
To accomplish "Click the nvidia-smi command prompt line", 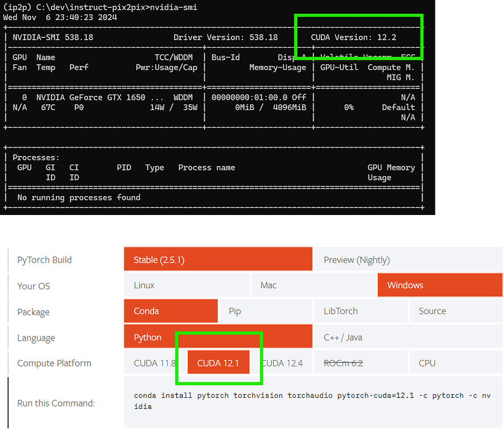I will (x=100, y=7).
